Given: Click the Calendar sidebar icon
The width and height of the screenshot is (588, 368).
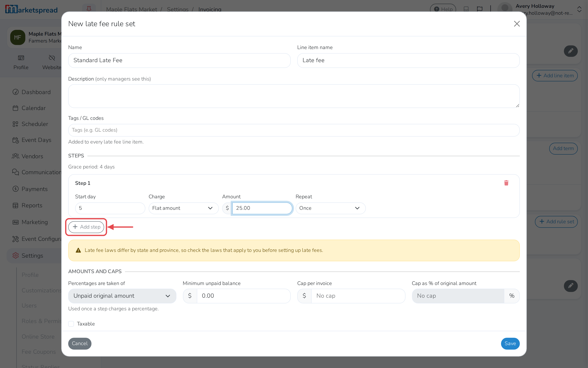Looking at the screenshot, I should point(16,108).
